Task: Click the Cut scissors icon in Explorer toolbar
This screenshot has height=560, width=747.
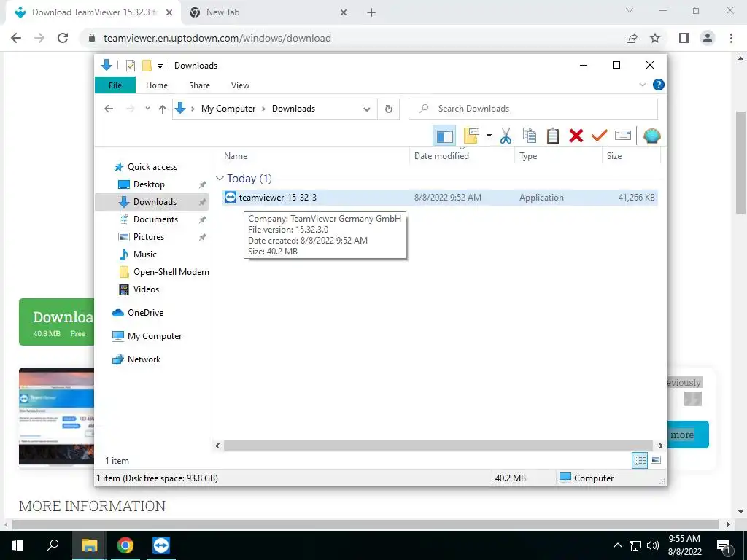Action: 506,136
